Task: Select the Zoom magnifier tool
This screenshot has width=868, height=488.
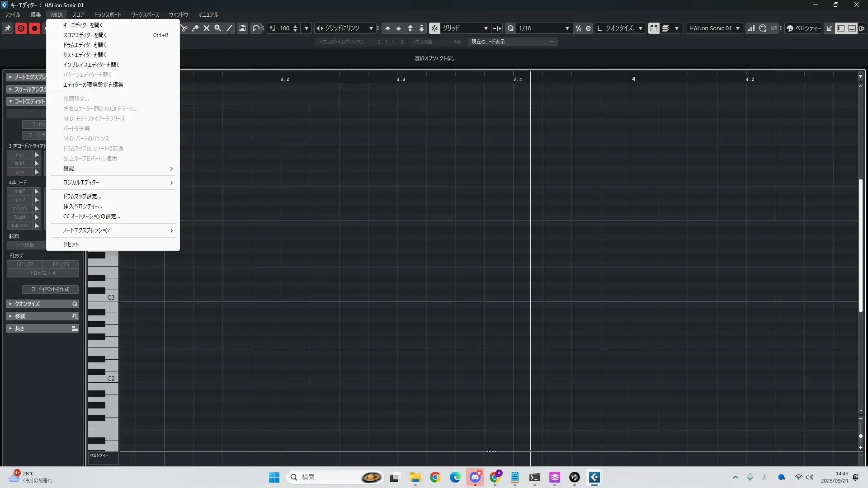Action: pyautogui.click(x=218, y=28)
